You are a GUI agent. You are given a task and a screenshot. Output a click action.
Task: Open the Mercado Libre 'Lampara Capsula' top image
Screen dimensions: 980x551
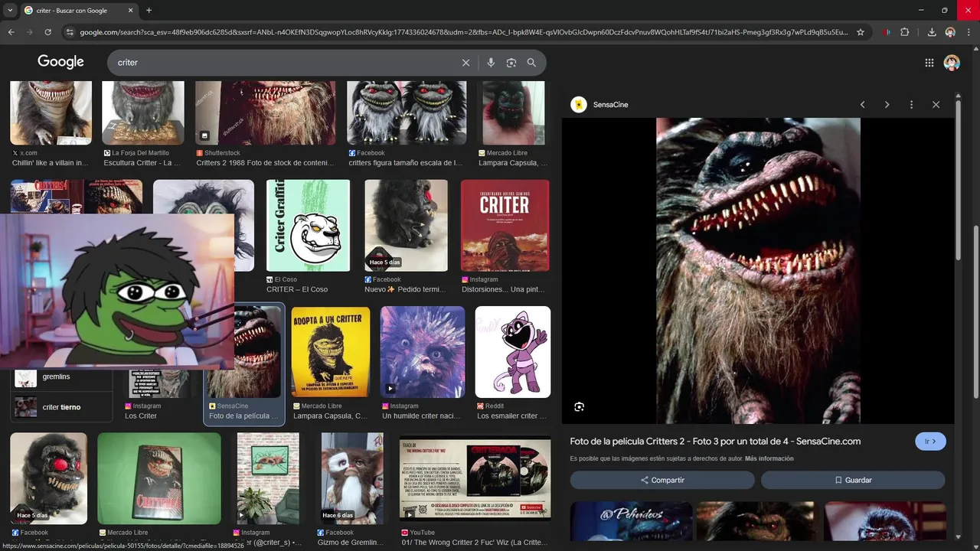tap(513, 112)
